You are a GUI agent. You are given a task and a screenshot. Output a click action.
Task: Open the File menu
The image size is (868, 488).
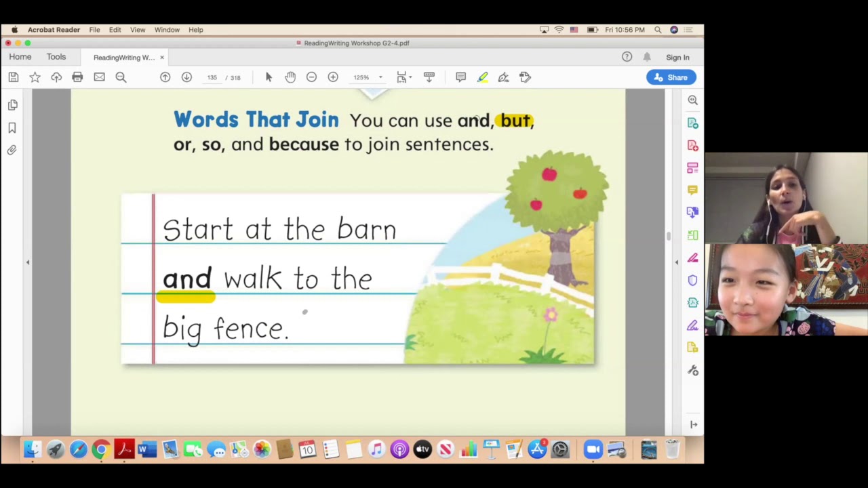(x=94, y=30)
